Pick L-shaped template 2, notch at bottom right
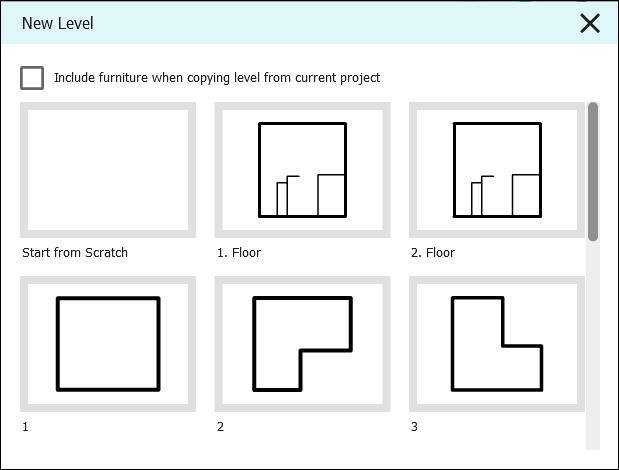The image size is (619, 470). pos(302,344)
